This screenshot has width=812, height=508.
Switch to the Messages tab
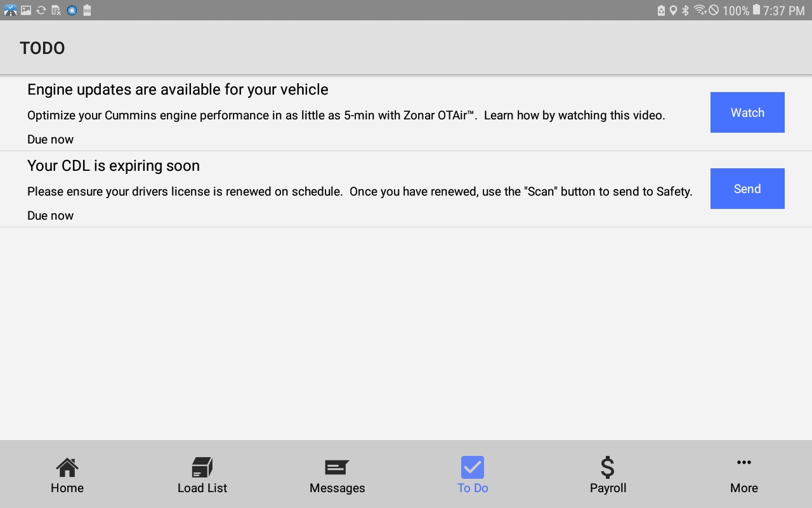click(x=337, y=475)
